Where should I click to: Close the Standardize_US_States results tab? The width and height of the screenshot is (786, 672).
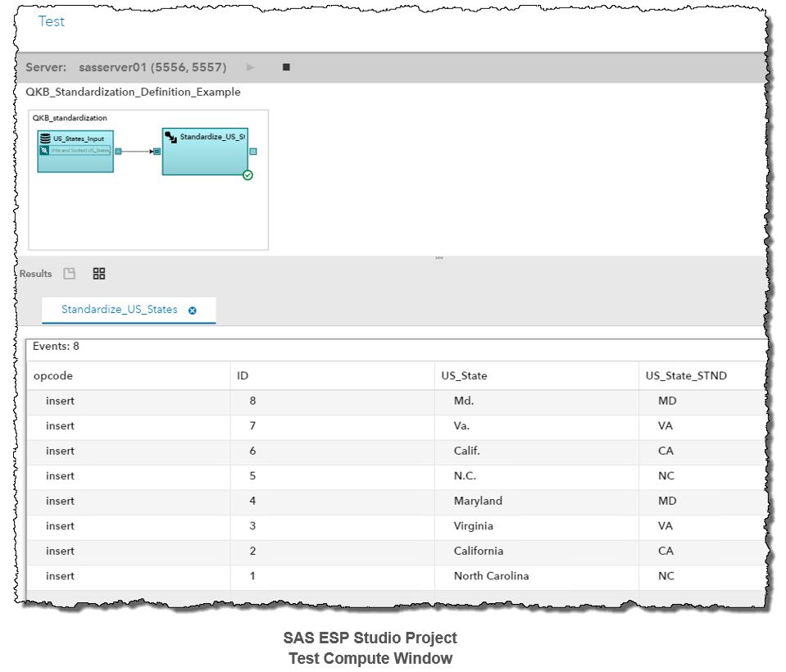click(x=193, y=311)
